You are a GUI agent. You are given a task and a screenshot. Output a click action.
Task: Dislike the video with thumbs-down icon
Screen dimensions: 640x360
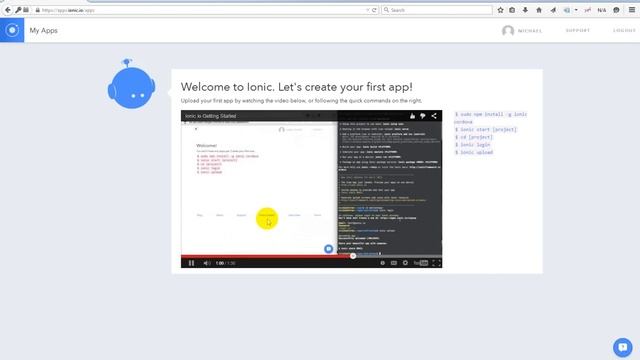[423, 116]
